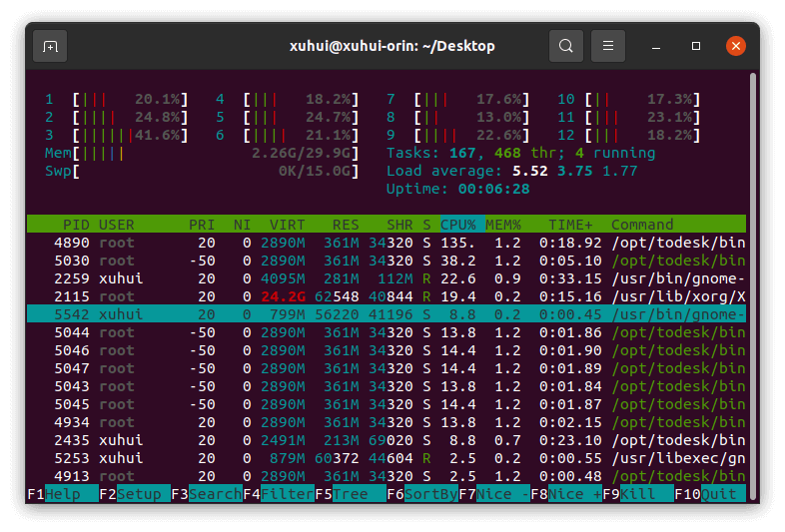
Task: Select process row PID 5044
Action: 387,332
